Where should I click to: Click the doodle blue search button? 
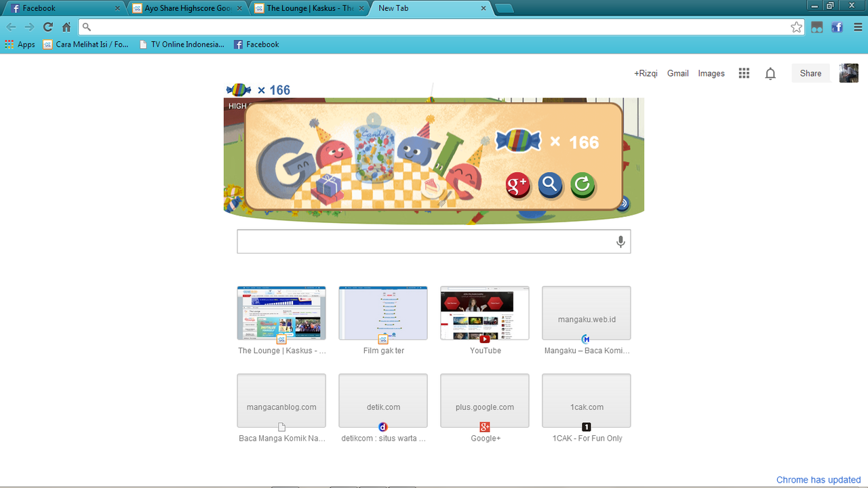coord(550,184)
